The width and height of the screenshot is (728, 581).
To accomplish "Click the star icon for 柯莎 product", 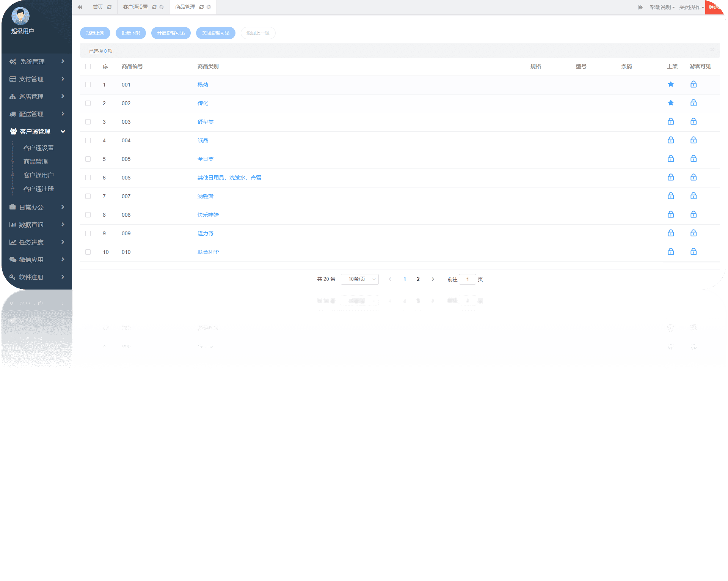I will [x=670, y=84].
